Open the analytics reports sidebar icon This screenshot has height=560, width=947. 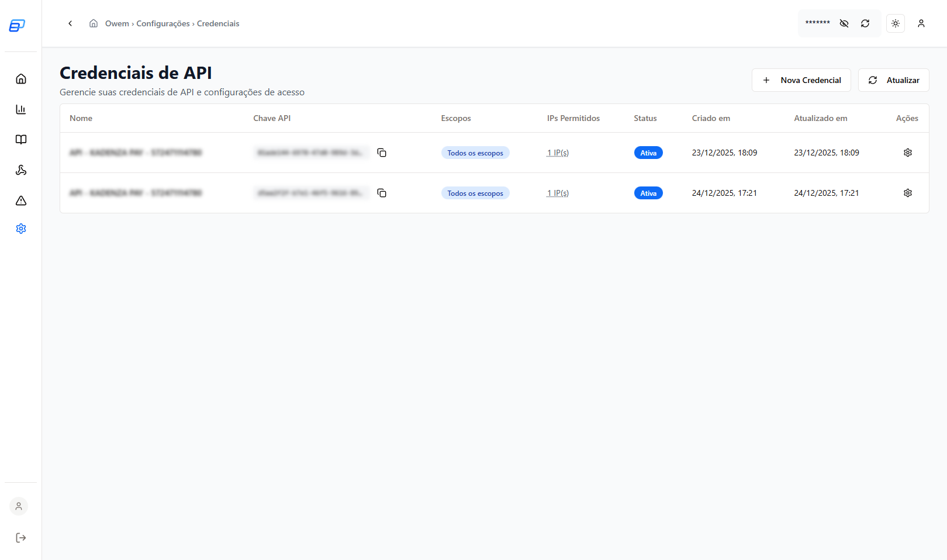21,109
